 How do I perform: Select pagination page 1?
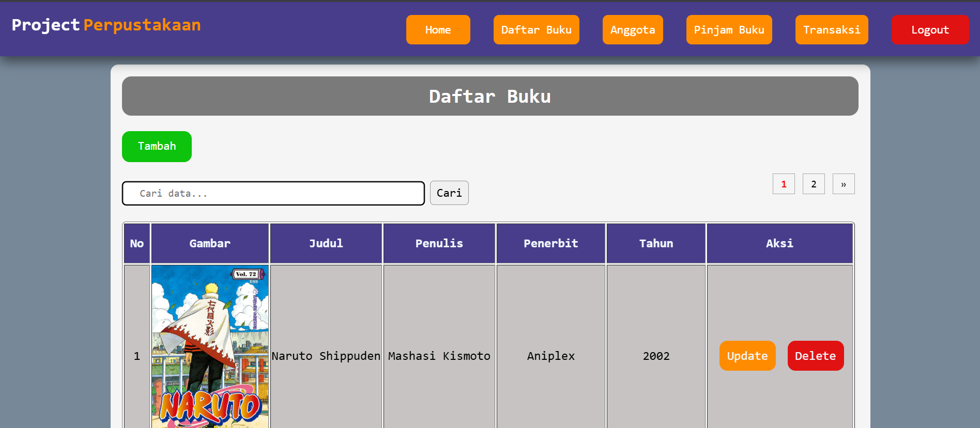point(784,184)
